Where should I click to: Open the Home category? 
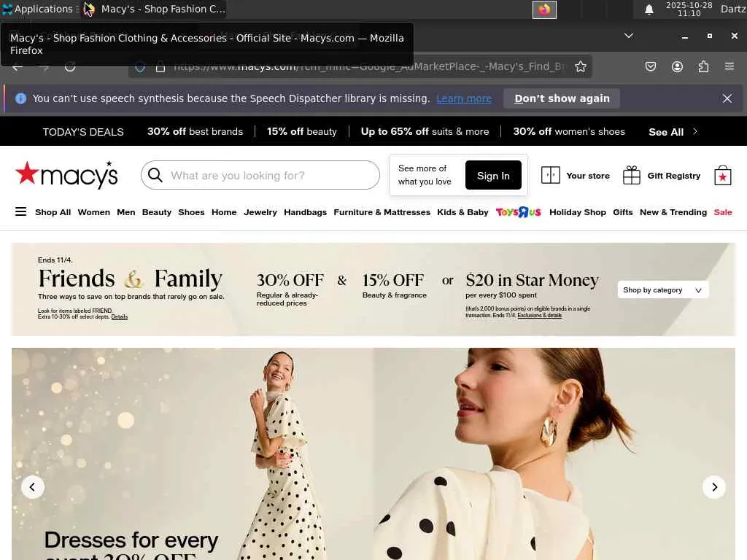[x=224, y=212]
